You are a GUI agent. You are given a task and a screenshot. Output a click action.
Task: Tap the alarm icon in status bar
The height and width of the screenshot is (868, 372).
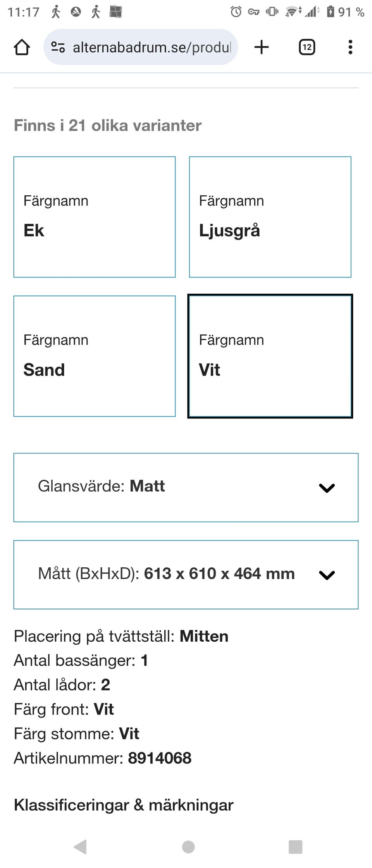236,12
